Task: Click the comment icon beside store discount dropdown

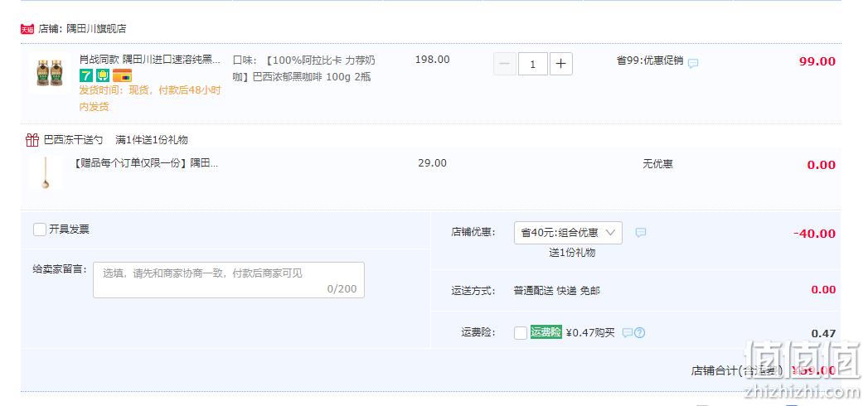Action: [641, 233]
